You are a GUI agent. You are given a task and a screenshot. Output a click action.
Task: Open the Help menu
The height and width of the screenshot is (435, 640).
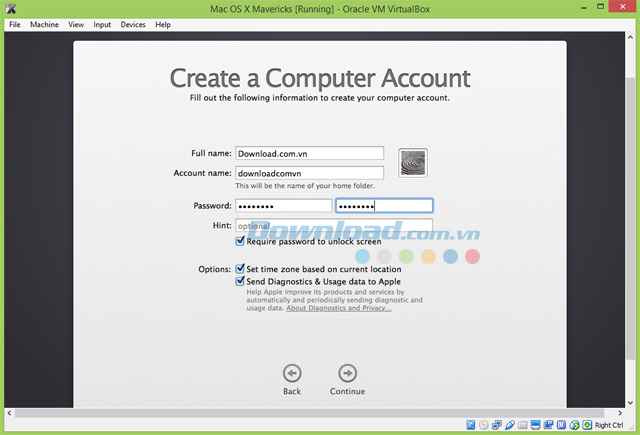point(163,24)
